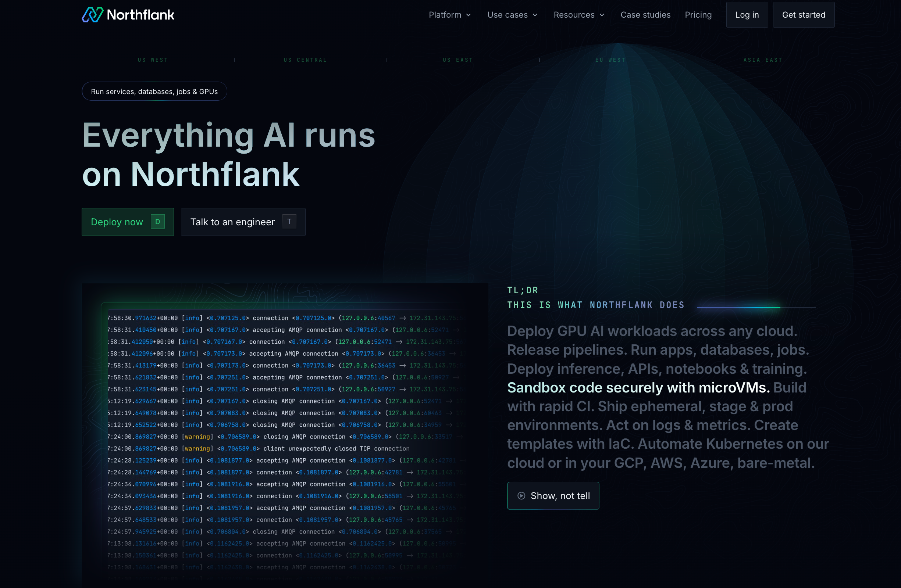Click the log line 'client unexpectedly closed TCP connection'
901x588 pixels.
pos(258,449)
